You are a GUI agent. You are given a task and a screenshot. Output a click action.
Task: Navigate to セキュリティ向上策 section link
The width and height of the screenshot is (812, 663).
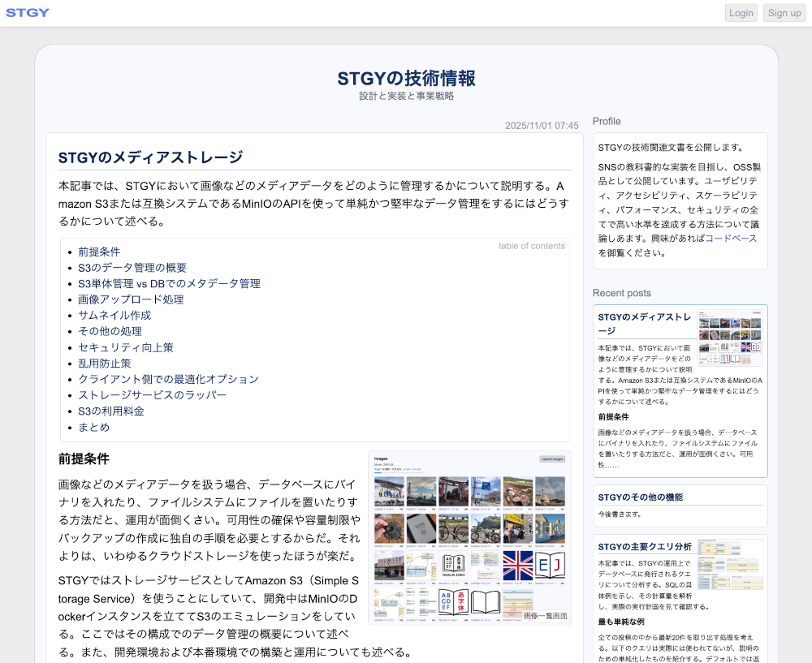click(126, 347)
